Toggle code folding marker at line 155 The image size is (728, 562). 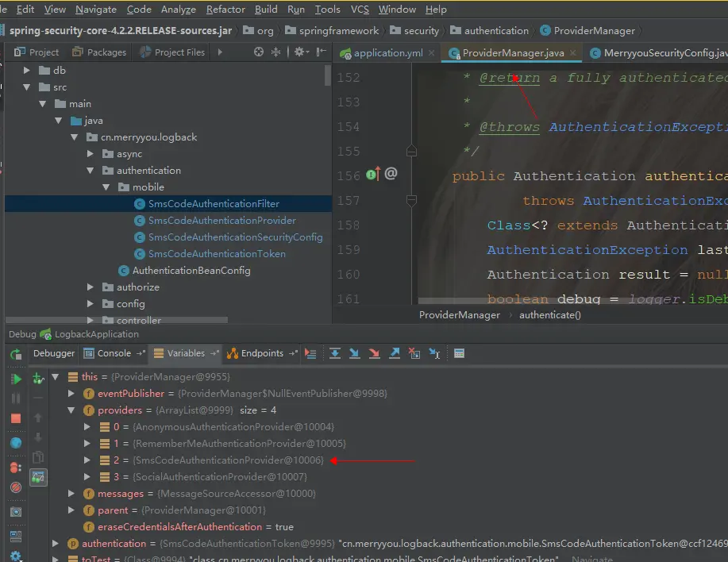coord(411,152)
